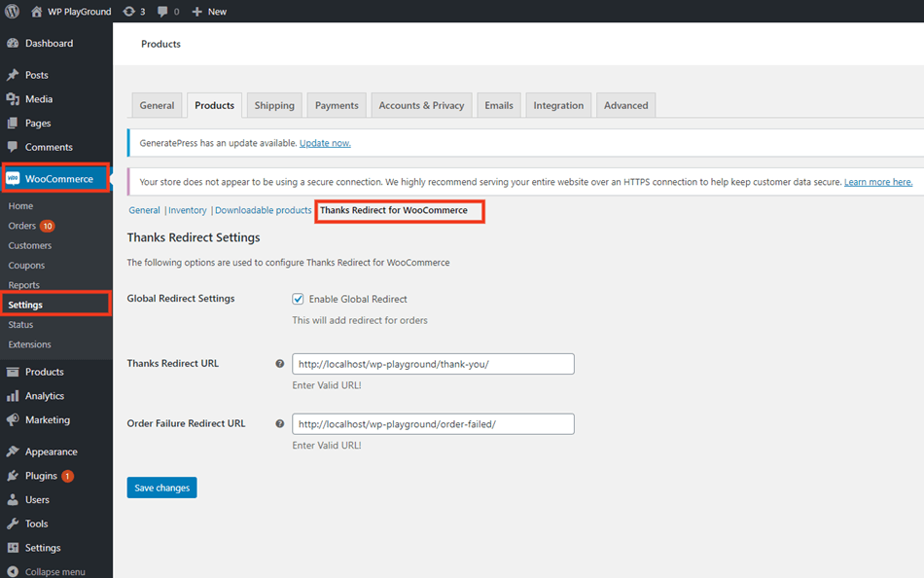Image resolution: width=924 pixels, height=578 pixels.
Task: Open WooCommerce Home submenu item
Action: (x=20, y=206)
